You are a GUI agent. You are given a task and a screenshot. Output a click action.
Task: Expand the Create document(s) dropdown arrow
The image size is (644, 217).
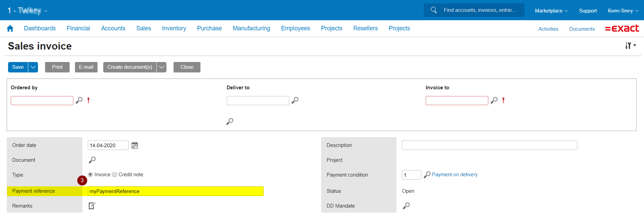click(x=161, y=67)
